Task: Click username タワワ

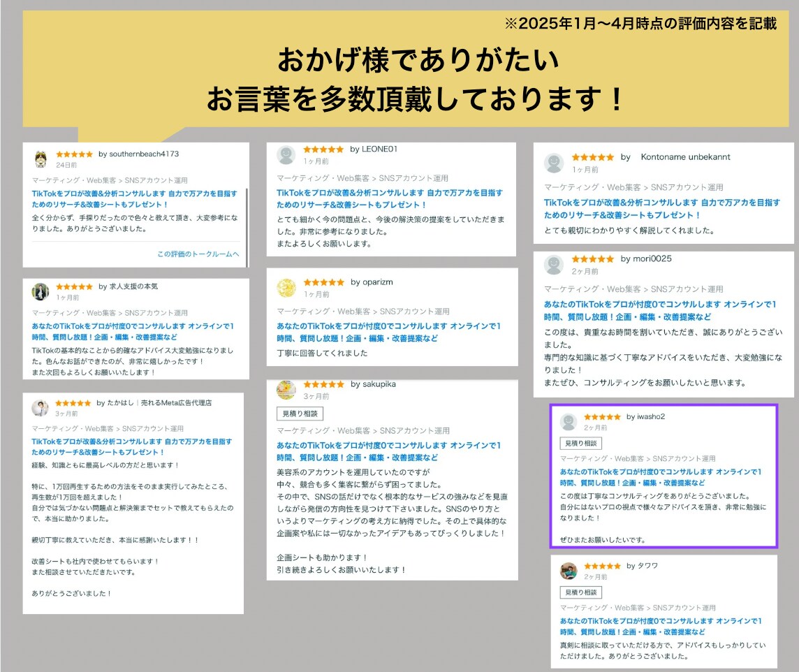Action: point(647,566)
